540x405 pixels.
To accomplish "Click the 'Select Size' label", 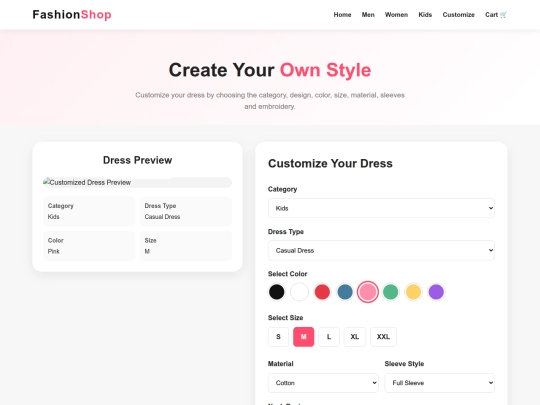I will pyautogui.click(x=285, y=318).
